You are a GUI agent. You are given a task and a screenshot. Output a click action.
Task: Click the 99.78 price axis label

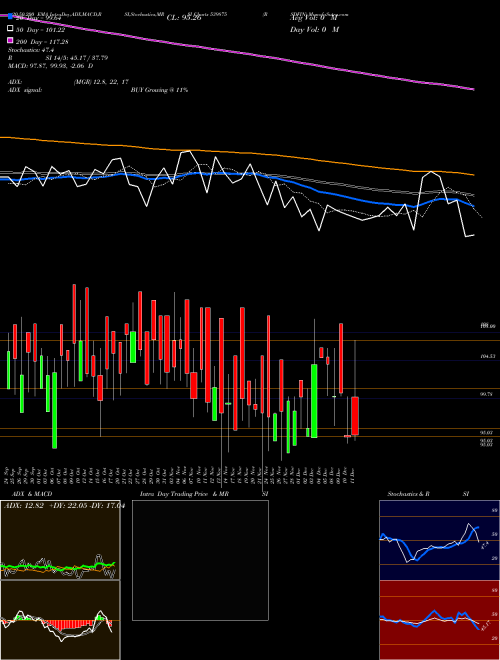[487, 394]
